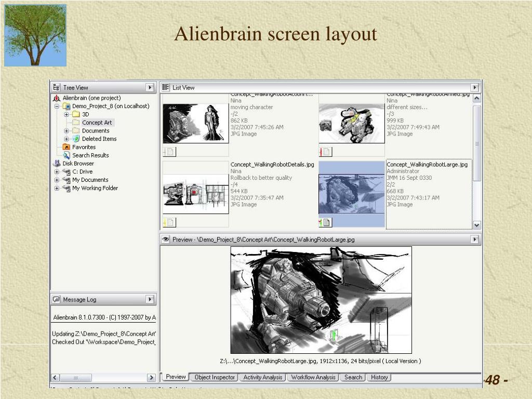
Task: Select the different sizes robot thumbnail
Action: [352, 124]
